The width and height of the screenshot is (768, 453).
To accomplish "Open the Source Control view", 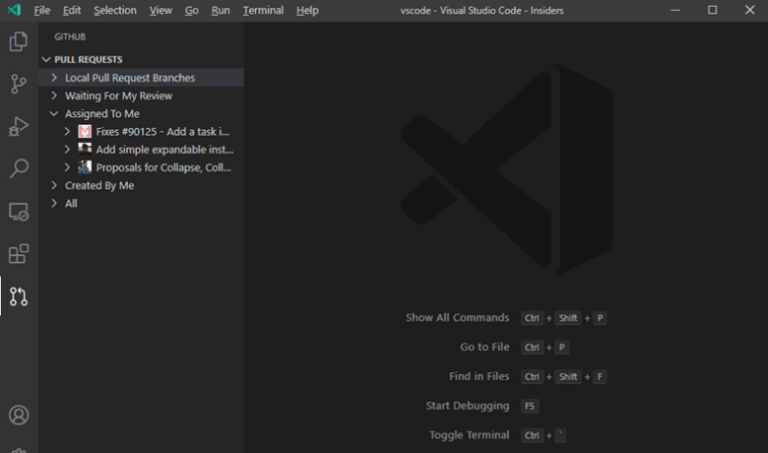I will [x=19, y=84].
